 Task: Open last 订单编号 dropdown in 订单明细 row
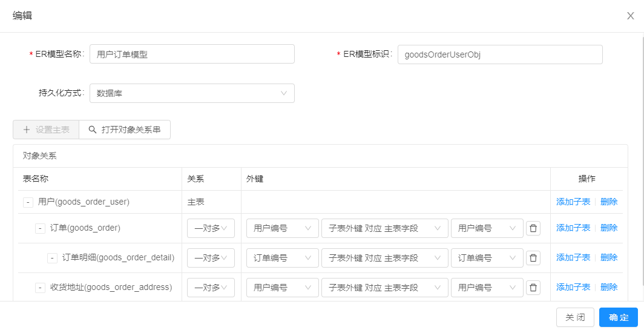(487, 258)
